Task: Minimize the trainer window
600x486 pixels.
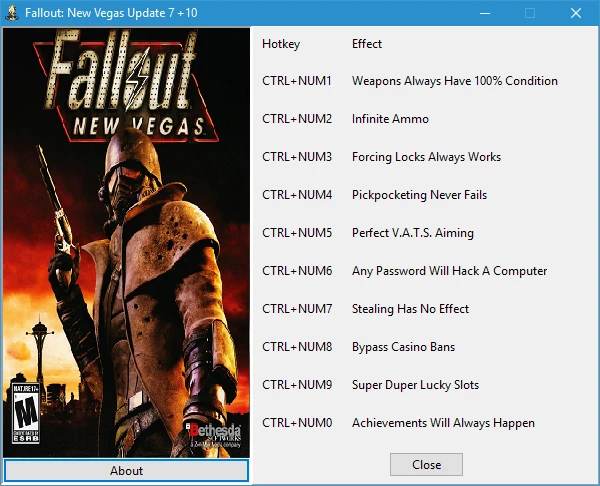Action: click(x=485, y=13)
